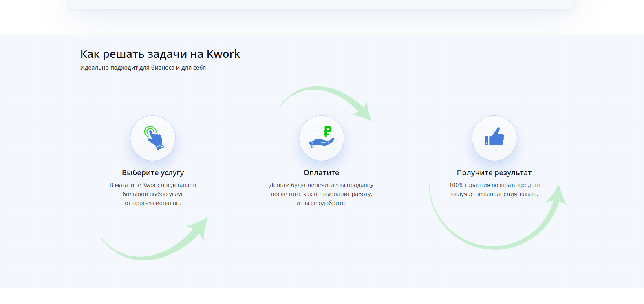
Task: Click the 'Оплатите' step title
Action: [322, 173]
